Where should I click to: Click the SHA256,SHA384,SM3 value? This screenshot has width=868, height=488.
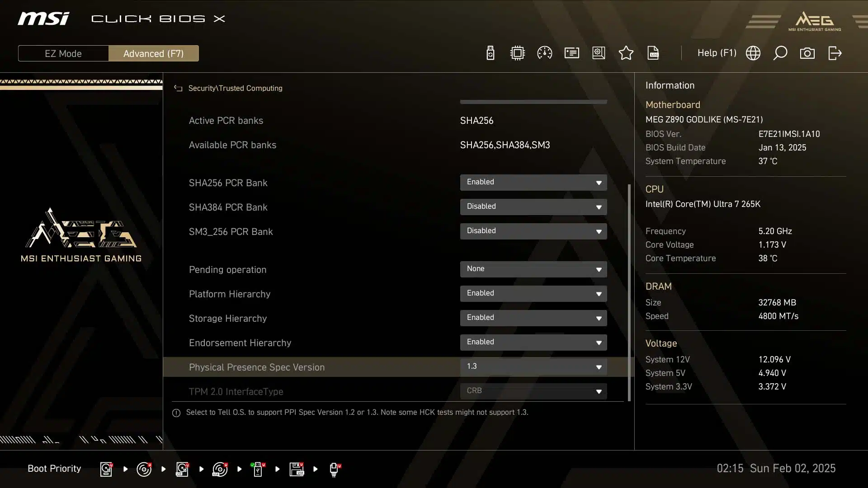click(505, 145)
